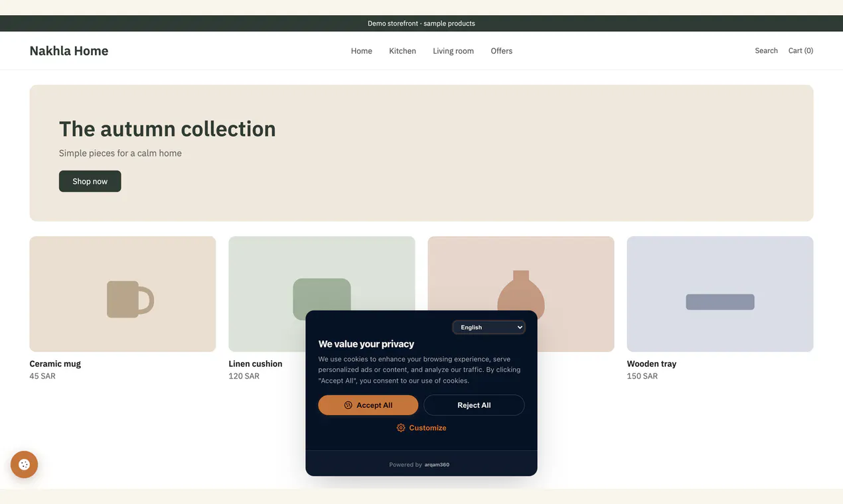Click the "120 SAR" price
Image resolution: width=843 pixels, height=504 pixels.
coord(244,376)
